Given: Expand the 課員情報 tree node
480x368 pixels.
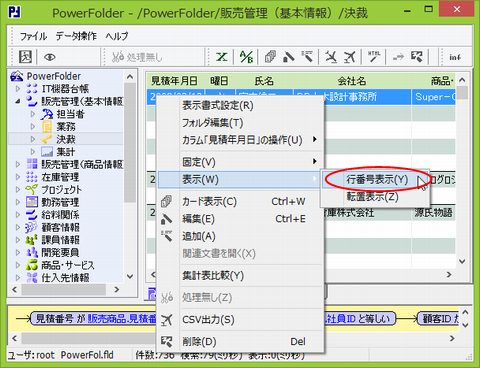Looking at the screenshot, I should point(18,240).
